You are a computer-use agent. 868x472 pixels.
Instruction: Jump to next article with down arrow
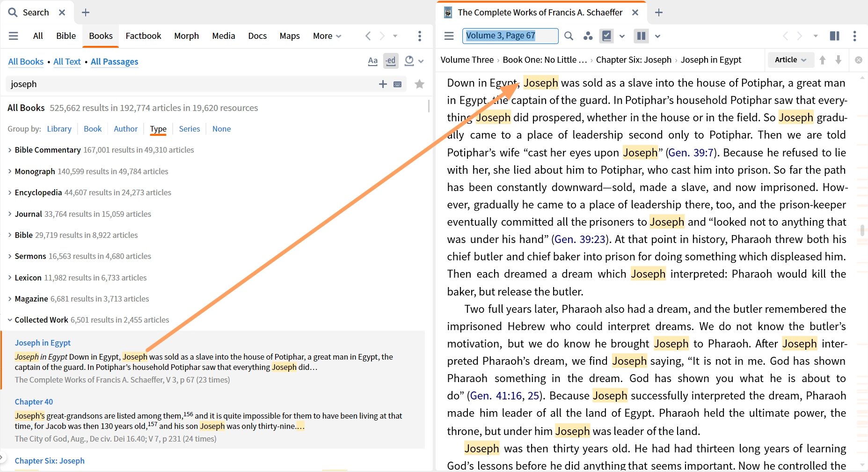839,60
